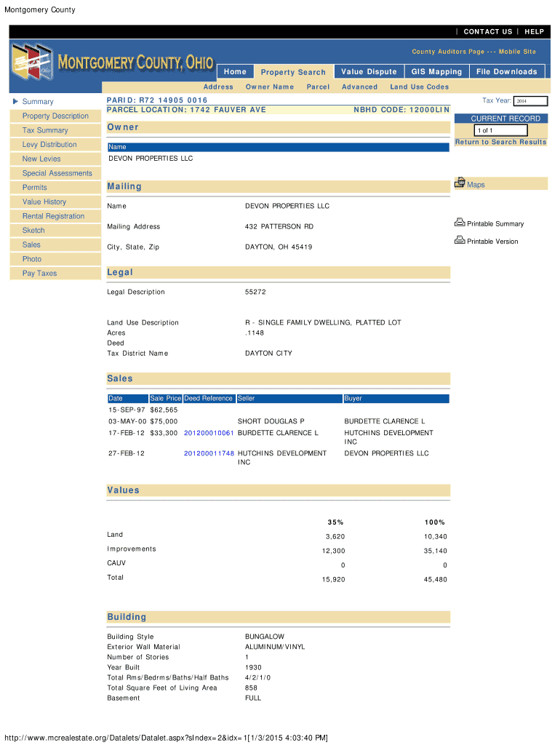Image resolution: width=560 pixels, height=745 pixels.
Task: Click the Summary arrow marker in sidebar
Action: [15, 102]
